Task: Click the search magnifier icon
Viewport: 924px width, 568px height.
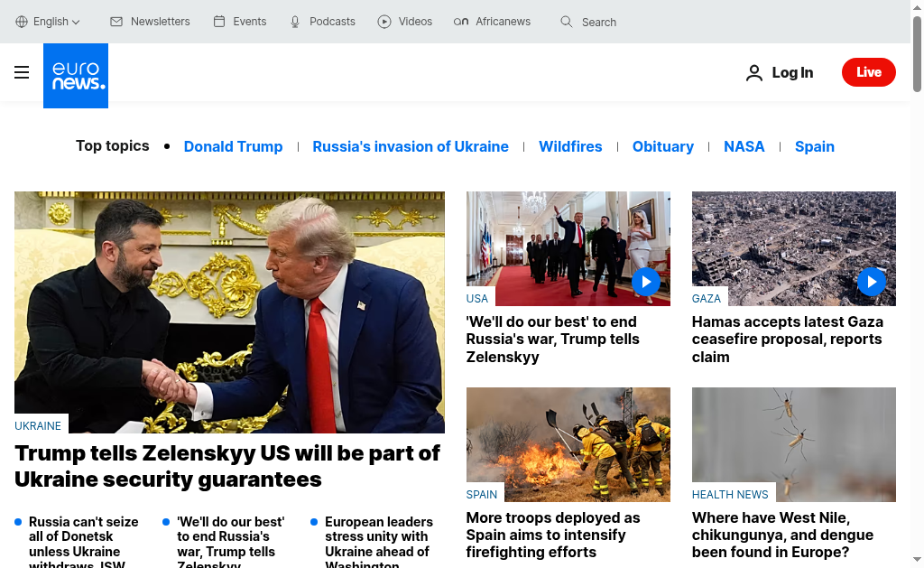Action: 567,22
